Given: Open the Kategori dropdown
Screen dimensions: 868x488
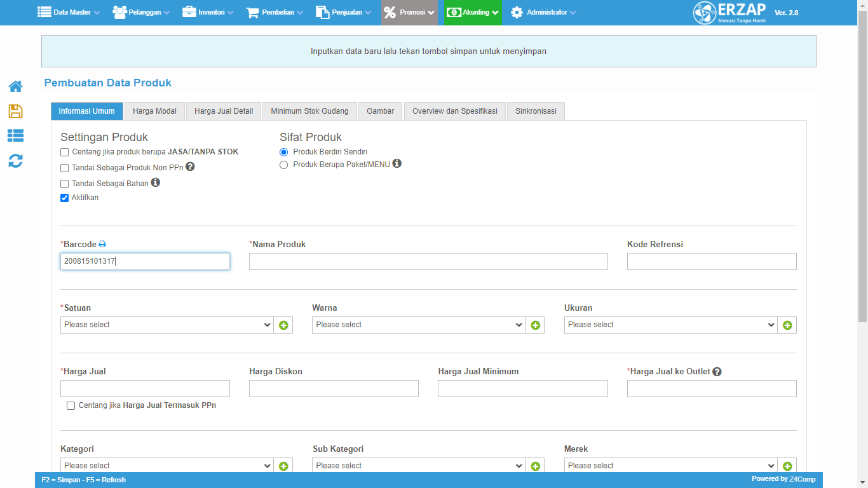Looking at the screenshot, I should click(x=167, y=466).
